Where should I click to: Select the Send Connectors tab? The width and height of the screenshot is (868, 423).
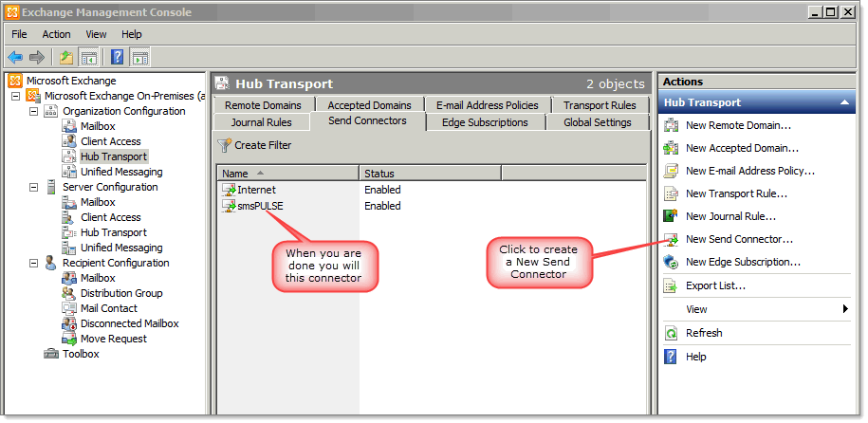tap(367, 120)
